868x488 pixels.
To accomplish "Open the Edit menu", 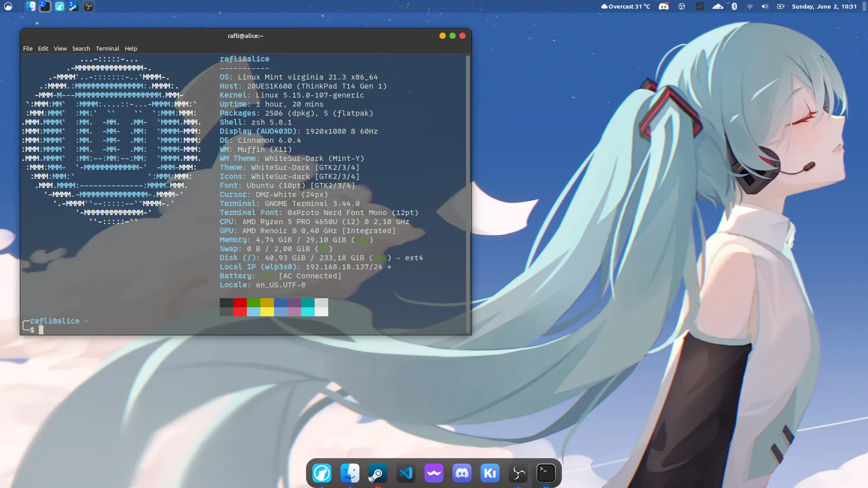I will [43, 48].
